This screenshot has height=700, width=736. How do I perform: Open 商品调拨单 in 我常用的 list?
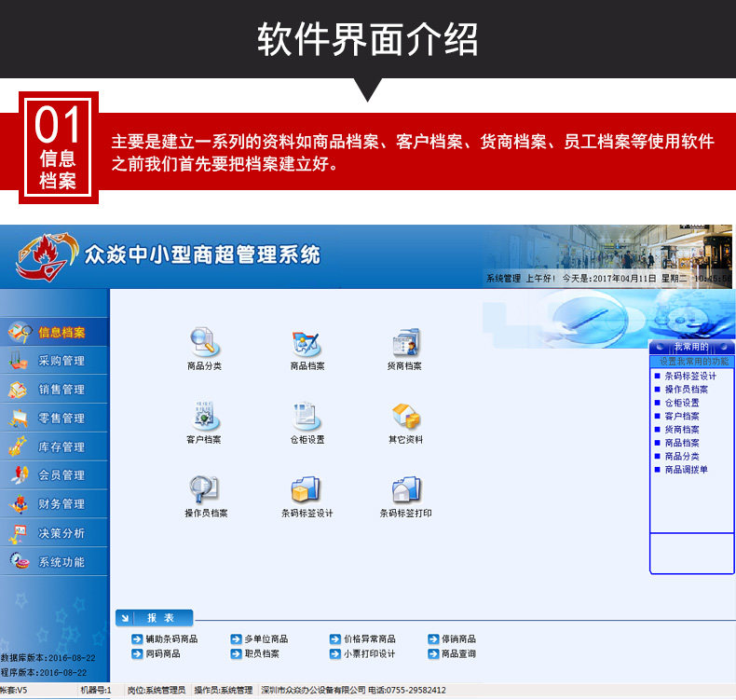click(687, 470)
